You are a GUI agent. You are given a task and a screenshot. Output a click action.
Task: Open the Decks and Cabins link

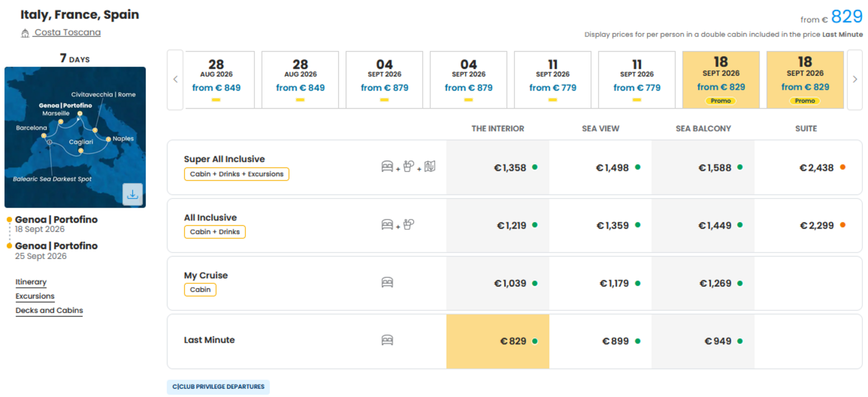coord(49,311)
